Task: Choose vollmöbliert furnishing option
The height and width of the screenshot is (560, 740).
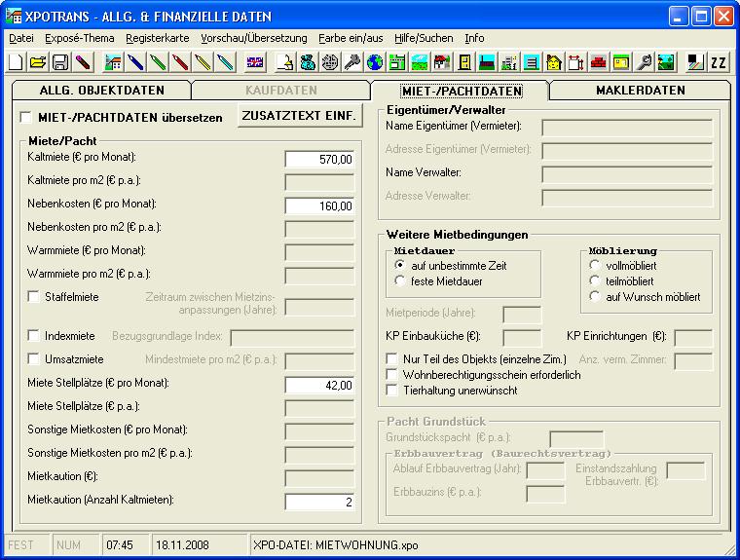Action: click(x=594, y=265)
